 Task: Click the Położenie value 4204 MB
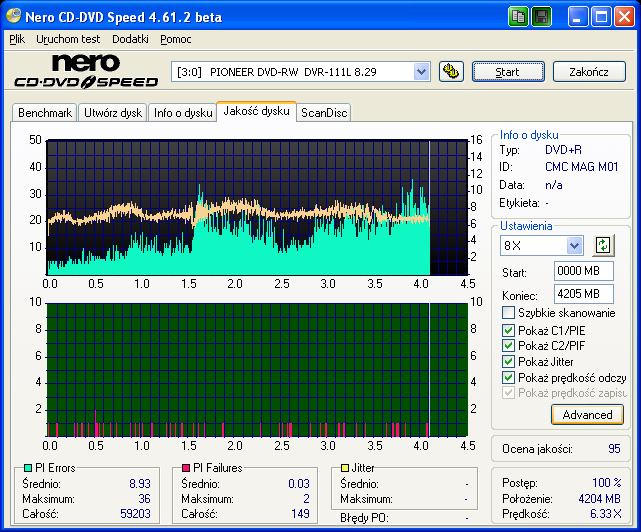click(599, 499)
